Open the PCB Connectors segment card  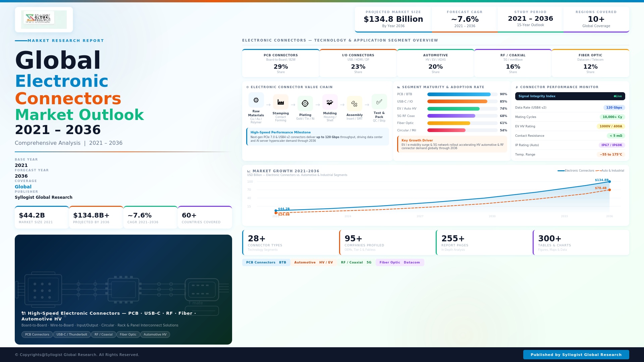[281, 63]
